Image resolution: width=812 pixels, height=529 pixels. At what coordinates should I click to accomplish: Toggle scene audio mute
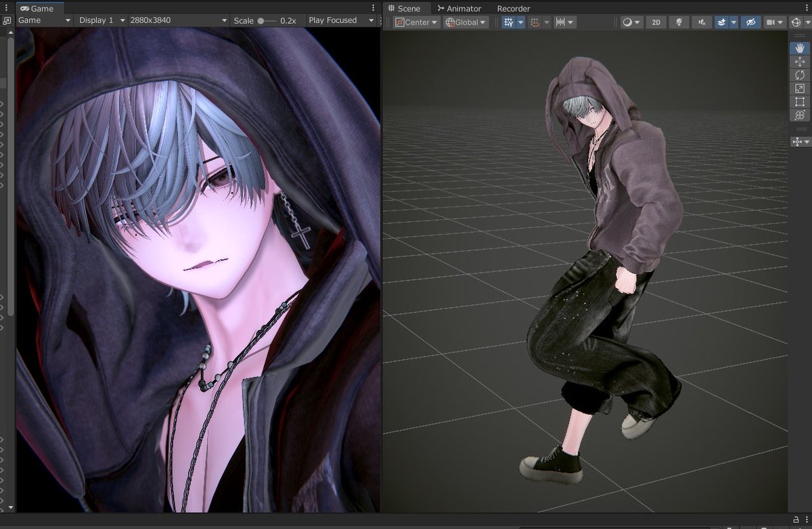tap(702, 22)
